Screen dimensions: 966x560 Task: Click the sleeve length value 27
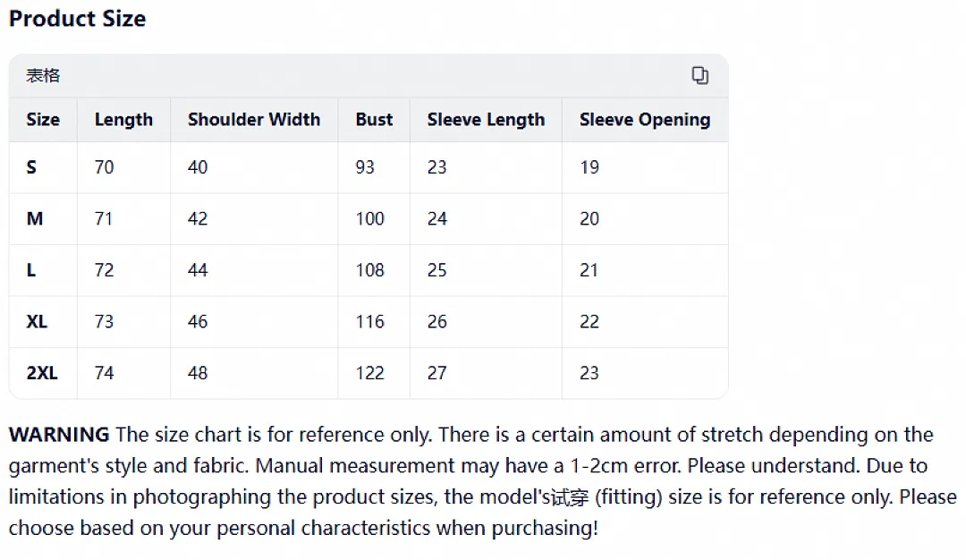click(x=436, y=373)
